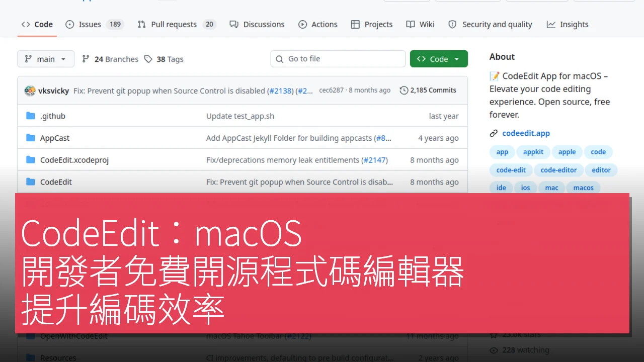Open the Issues tab

click(95, 24)
